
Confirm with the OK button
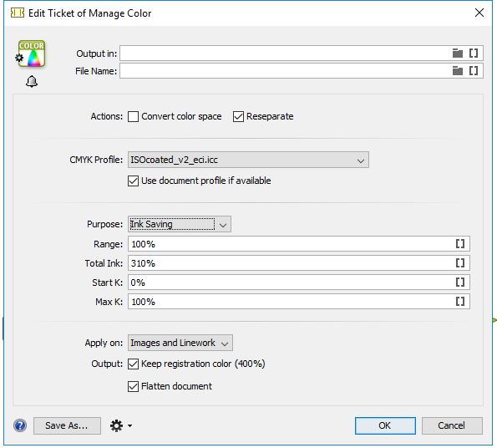385,425
